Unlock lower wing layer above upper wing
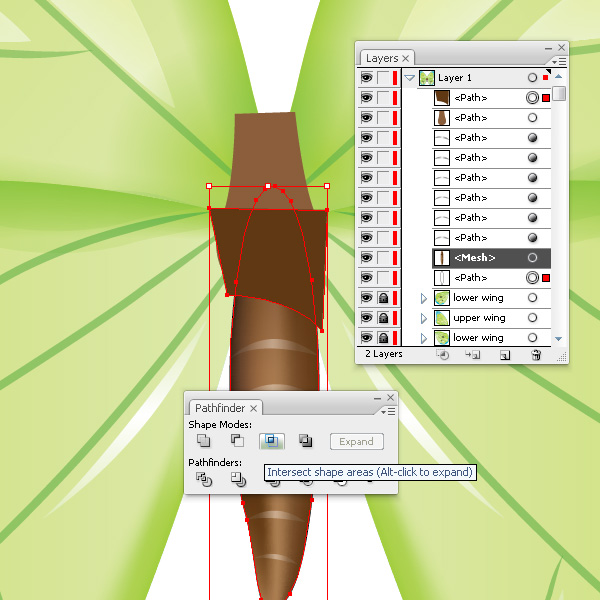 [383, 298]
